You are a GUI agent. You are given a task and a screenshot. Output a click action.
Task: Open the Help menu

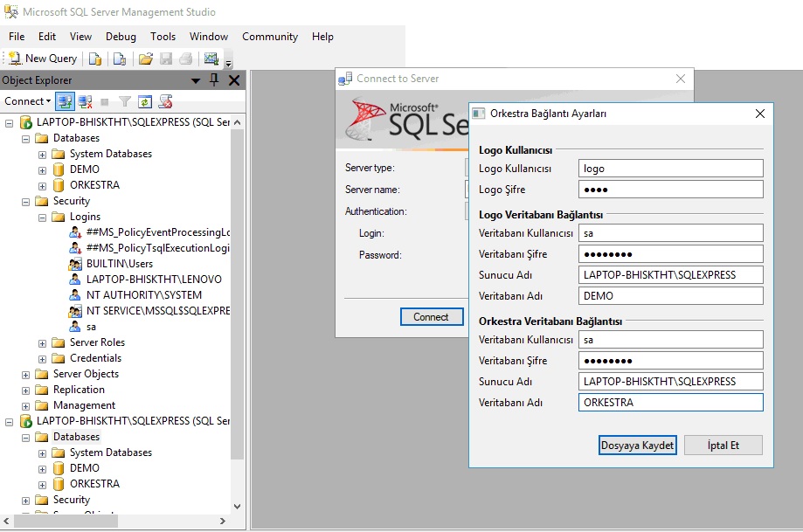click(322, 37)
